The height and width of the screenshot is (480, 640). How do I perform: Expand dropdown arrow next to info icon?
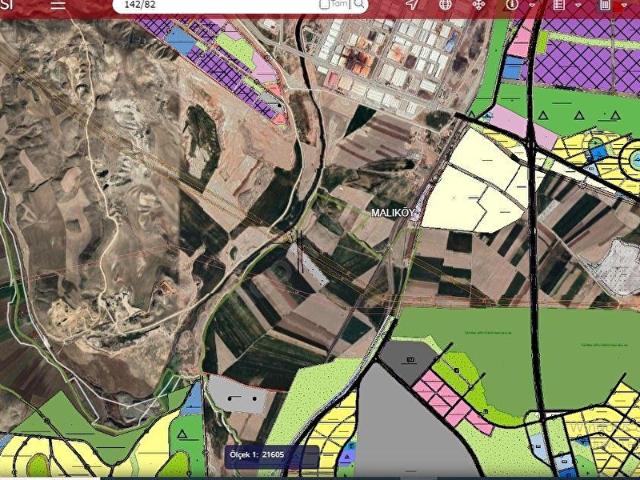532,5
